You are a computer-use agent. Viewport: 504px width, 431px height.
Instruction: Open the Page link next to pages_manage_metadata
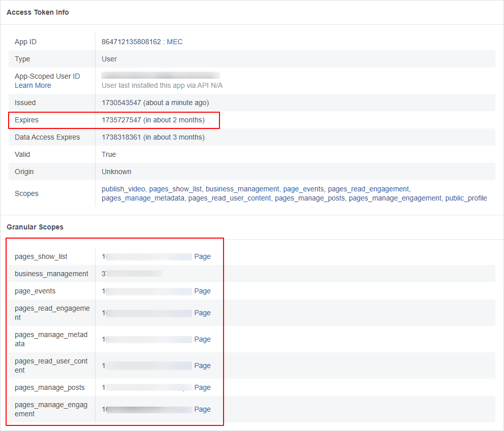[202, 339]
